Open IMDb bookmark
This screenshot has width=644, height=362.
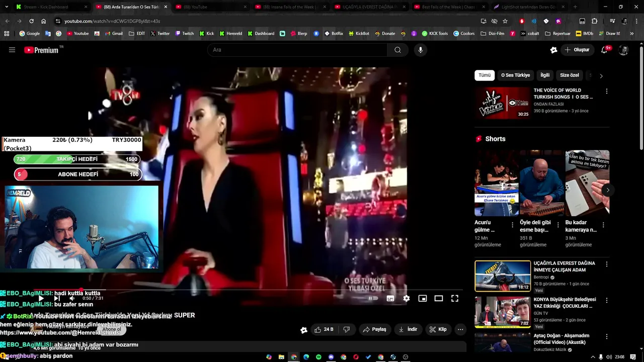(x=584, y=34)
